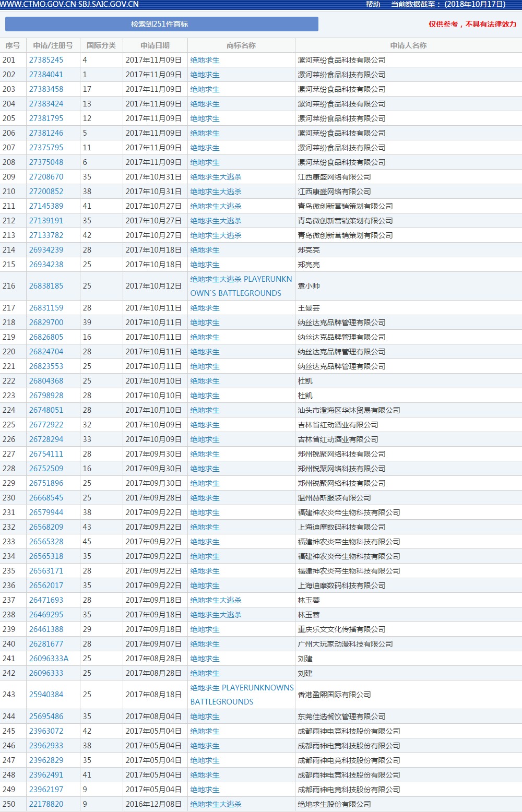522x812 pixels.
Task: Click trademark 绝地求生大逃杀 PLAYERUNKNOWN'S BATTLEGROUNDS in row 216
Action: (x=241, y=286)
